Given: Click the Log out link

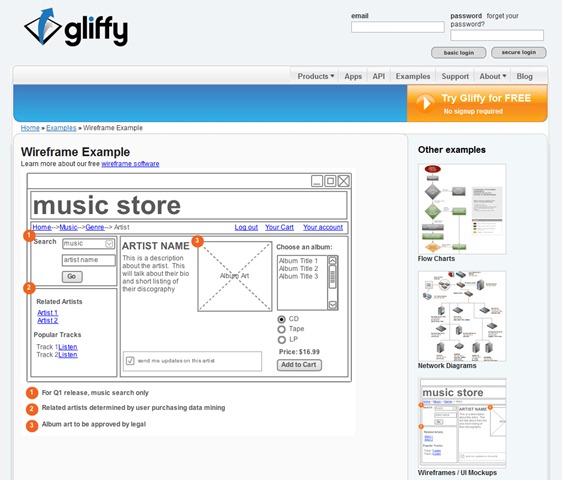Looking at the screenshot, I should point(246,227).
